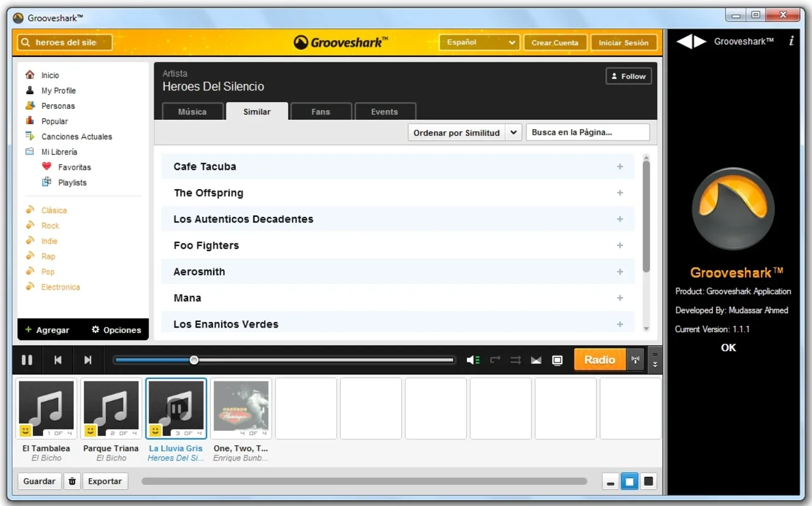Image resolution: width=812 pixels, height=506 pixels.
Task: Clear queue with trash icon
Action: (72, 481)
